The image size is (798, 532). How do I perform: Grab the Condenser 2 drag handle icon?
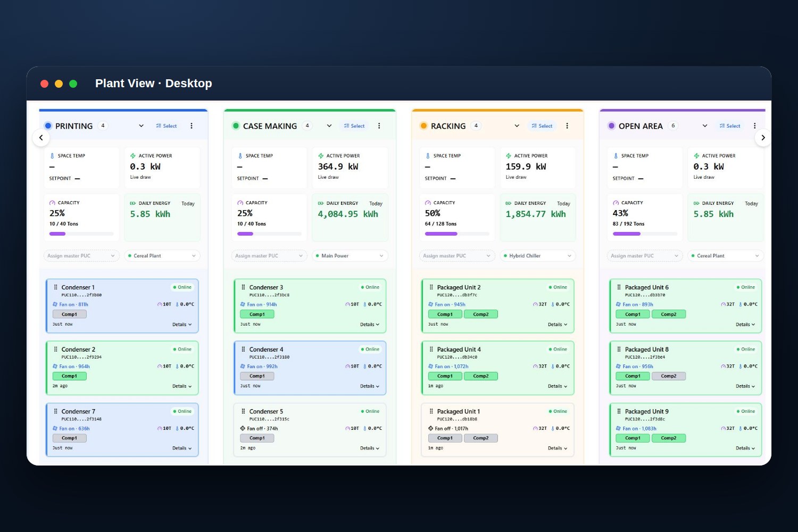coord(55,350)
